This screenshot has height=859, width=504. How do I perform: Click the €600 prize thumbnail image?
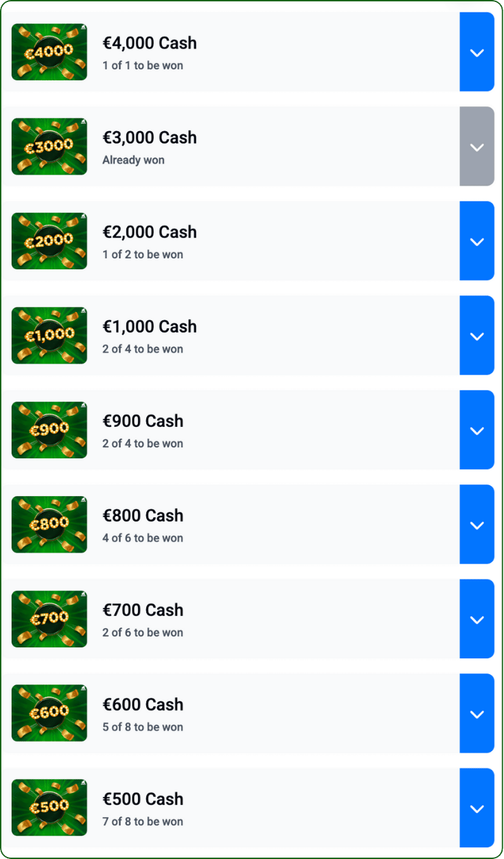pos(49,713)
